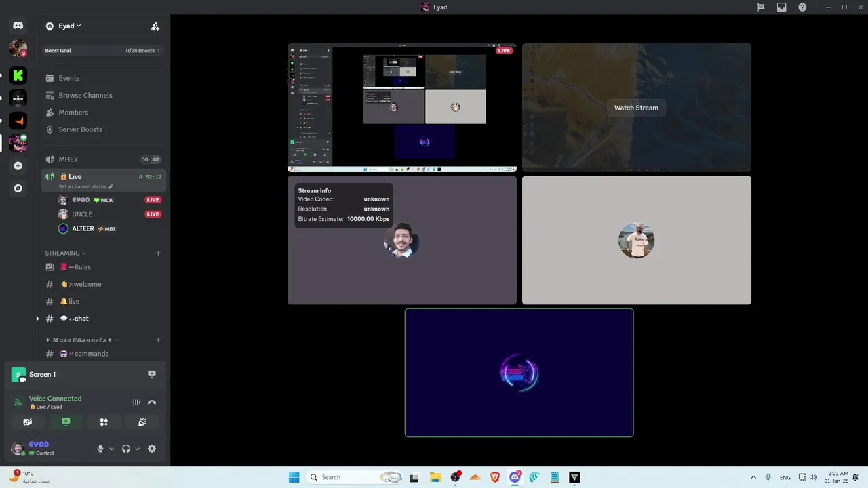Click EYAD username in user panel
This screenshot has height=488, width=868.
(x=39, y=445)
